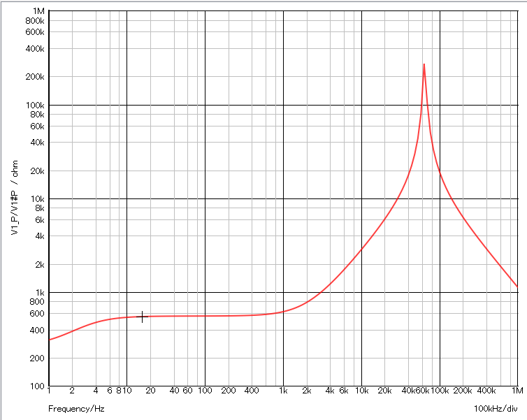Screen dimensions: 527x420
Task: Click the '40k' label on the y-axis
Action: tap(37, 143)
